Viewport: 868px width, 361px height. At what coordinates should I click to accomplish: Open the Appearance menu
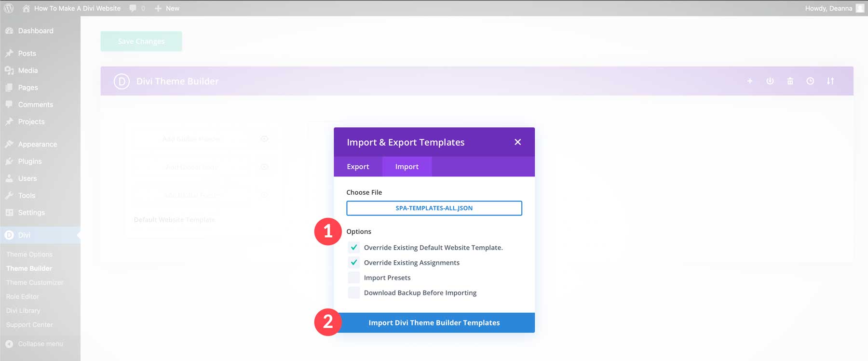pyautogui.click(x=38, y=145)
